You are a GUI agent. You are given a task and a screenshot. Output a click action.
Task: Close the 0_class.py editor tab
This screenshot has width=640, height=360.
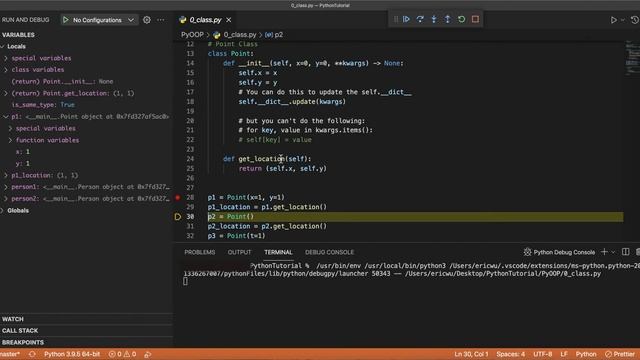pyautogui.click(x=229, y=20)
